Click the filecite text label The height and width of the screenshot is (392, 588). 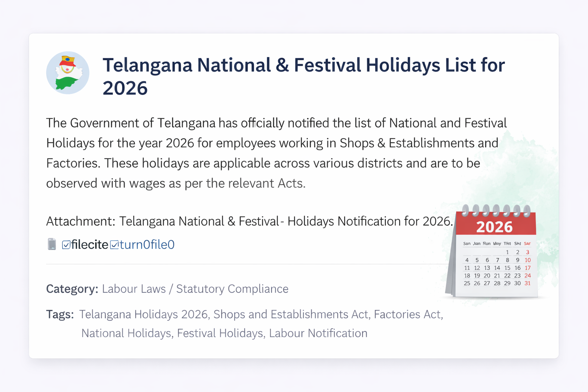coord(90,245)
